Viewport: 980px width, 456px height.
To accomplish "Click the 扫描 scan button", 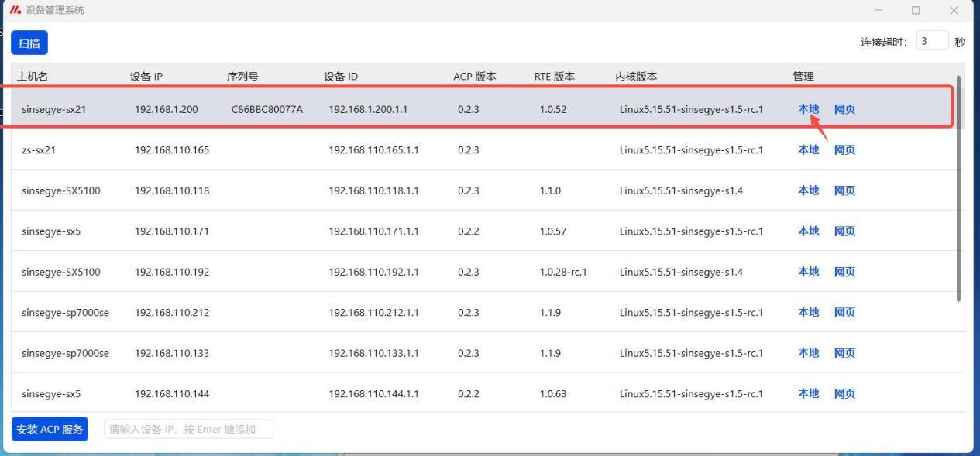I will pos(29,43).
